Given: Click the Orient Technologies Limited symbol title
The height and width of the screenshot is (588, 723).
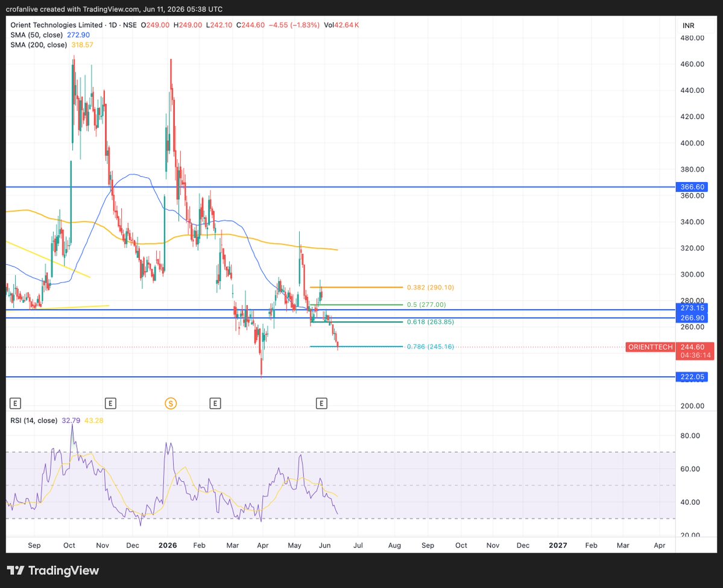Looking at the screenshot, I should coord(56,25).
